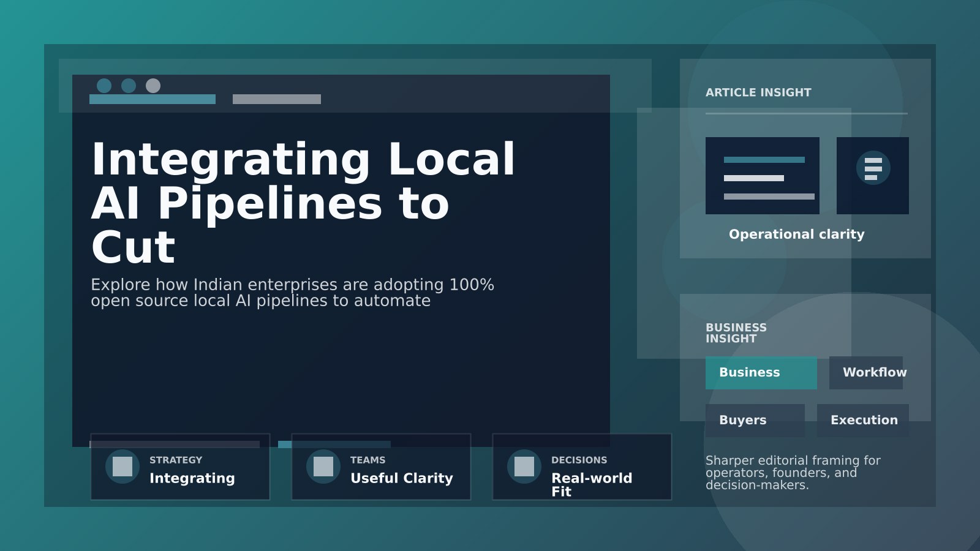Image resolution: width=980 pixels, height=551 pixels.
Task: Click the document lines icon in Article Insight
Action: click(x=873, y=168)
